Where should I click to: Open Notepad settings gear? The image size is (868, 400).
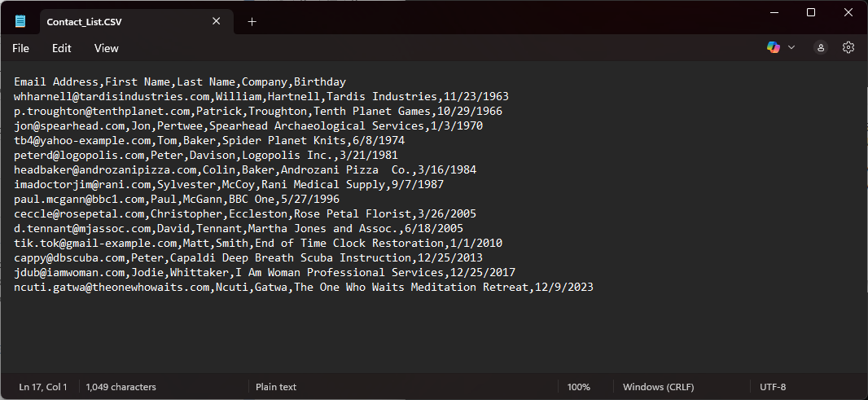point(848,48)
